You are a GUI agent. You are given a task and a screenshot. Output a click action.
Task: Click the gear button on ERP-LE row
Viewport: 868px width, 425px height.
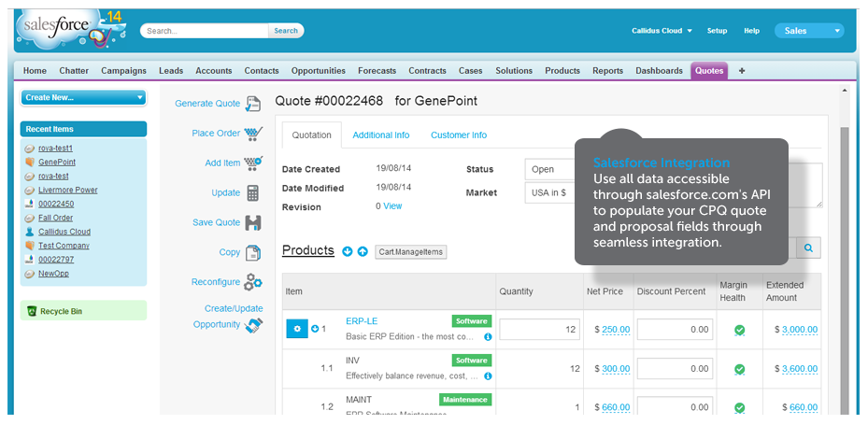pyautogui.click(x=297, y=329)
